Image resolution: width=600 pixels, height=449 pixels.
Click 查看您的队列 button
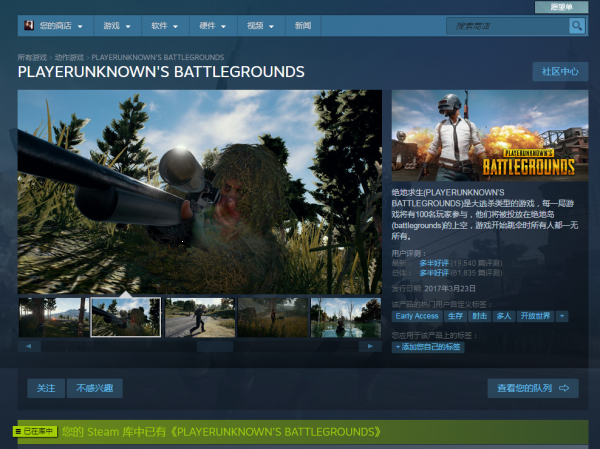[x=533, y=388]
